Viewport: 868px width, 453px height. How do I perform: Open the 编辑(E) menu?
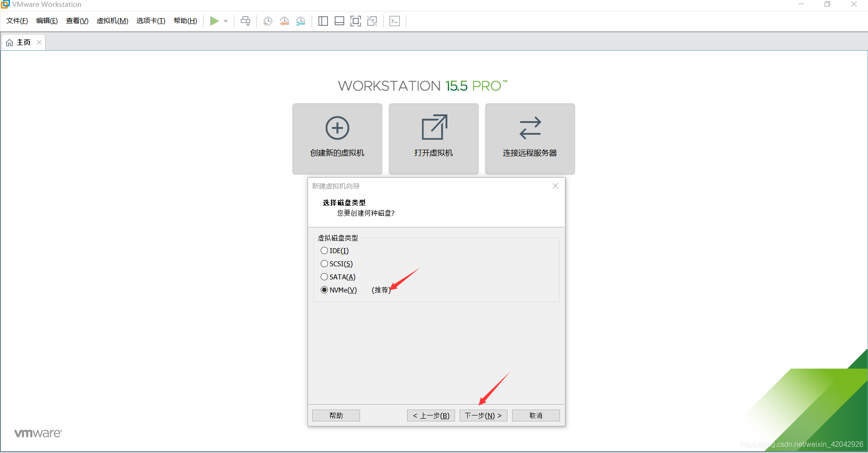tap(47, 21)
